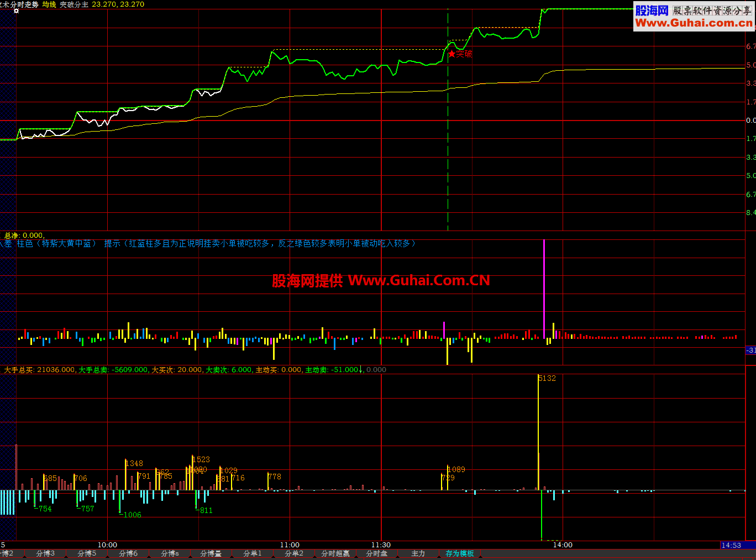
Task: Click the 716 volume label
Action: (x=238, y=478)
